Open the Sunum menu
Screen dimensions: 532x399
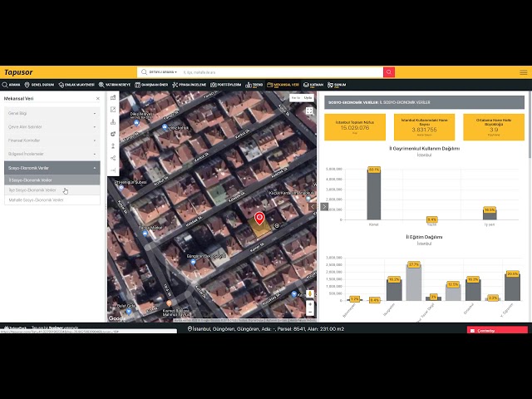(337, 85)
